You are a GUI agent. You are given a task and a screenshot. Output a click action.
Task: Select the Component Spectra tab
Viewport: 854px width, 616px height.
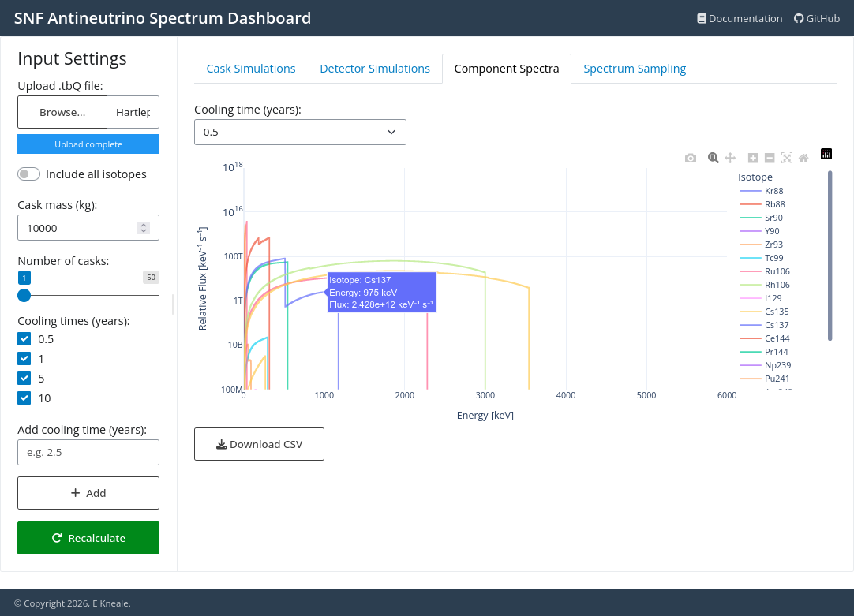pyautogui.click(x=507, y=69)
